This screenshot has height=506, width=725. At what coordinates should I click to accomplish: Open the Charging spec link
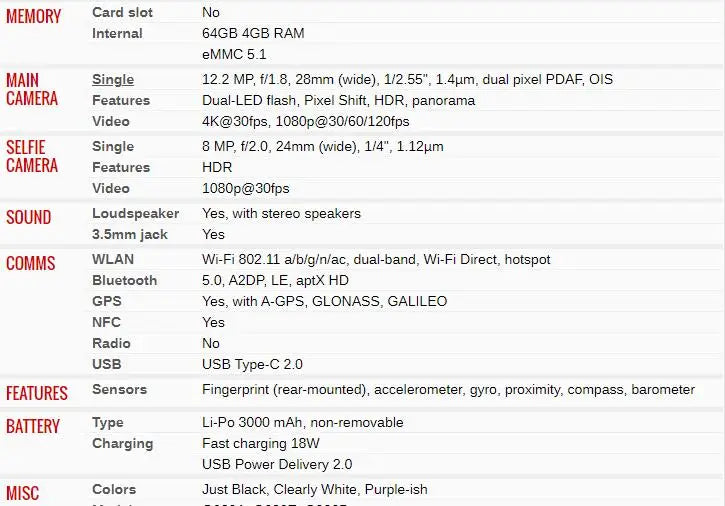[122, 443]
